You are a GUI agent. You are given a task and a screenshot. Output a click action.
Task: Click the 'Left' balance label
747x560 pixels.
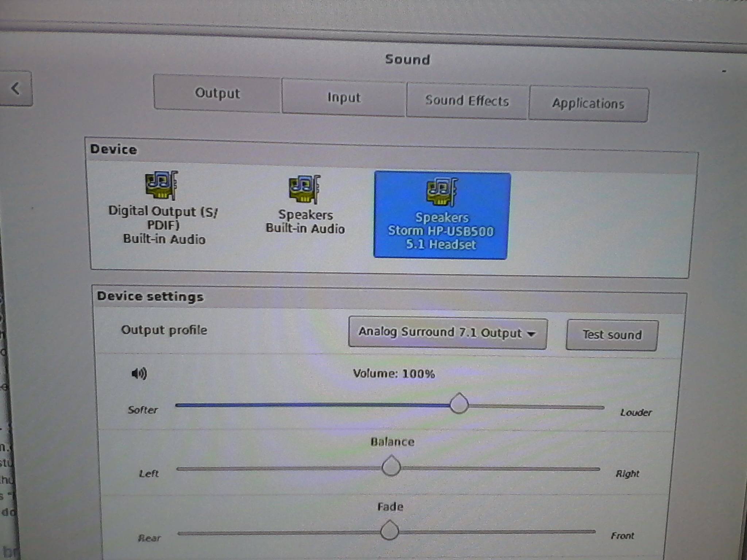point(149,474)
